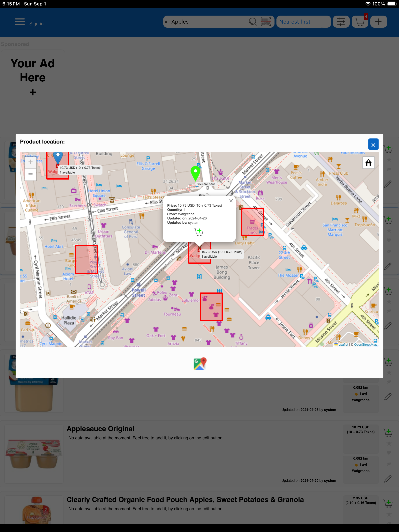The width and height of the screenshot is (399, 532).
Task: Click the Your Ad Here sponsored box
Action: tap(33, 91)
